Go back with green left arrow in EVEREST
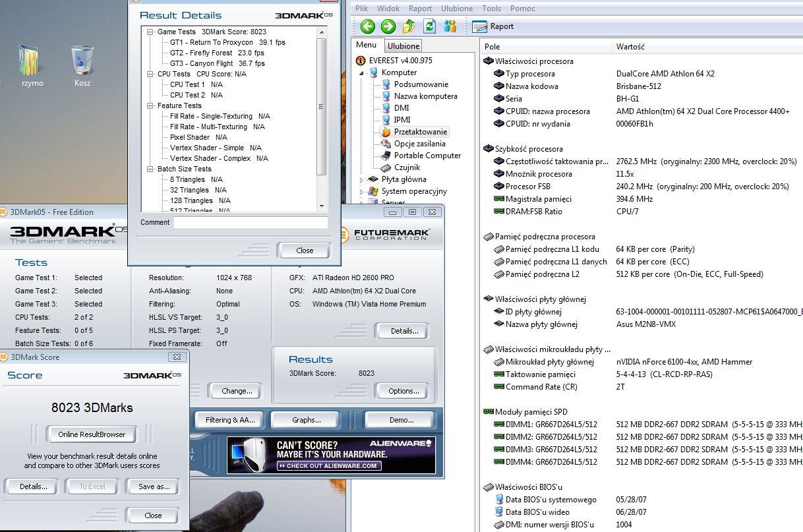The width and height of the screenshot is (803, 532). coord(368,26)
